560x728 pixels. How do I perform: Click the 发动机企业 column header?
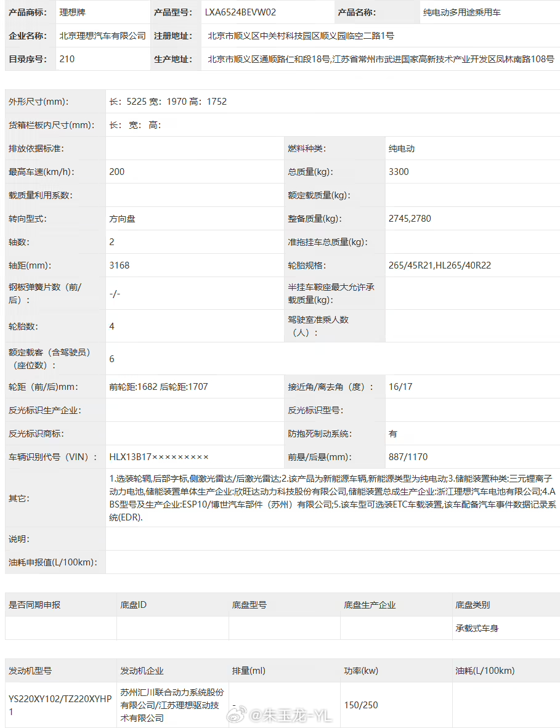(142, 671)
